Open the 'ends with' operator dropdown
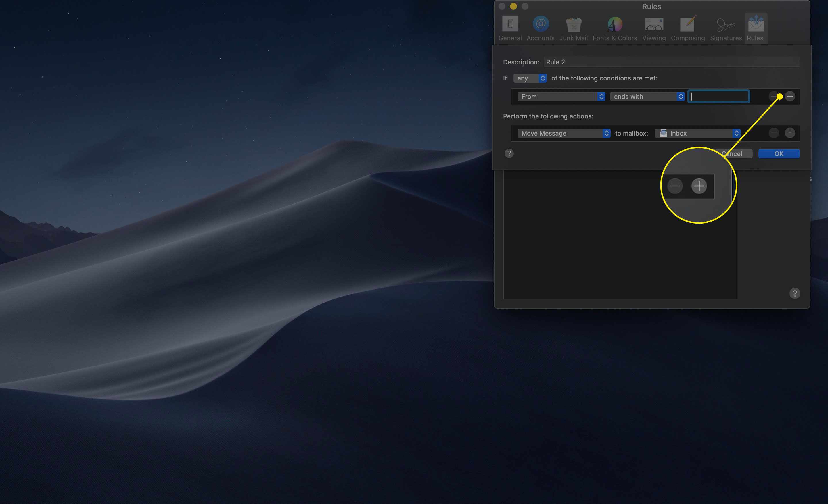The width and height of the screenshot is (828, 504). (x=647, y=97)
